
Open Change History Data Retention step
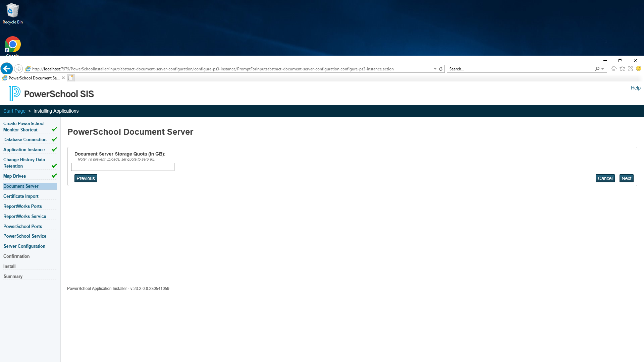click(x=24, y=163)
